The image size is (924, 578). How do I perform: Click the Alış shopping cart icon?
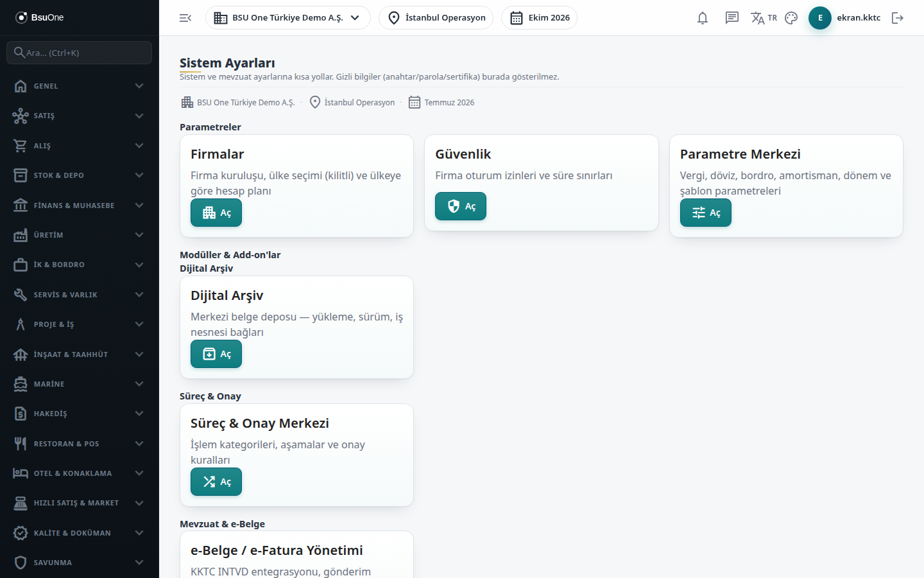pyautogui.click(x=21, y=146)
